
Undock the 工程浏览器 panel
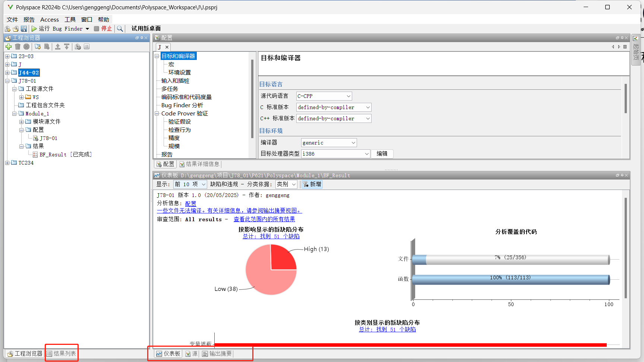[137, 38]
